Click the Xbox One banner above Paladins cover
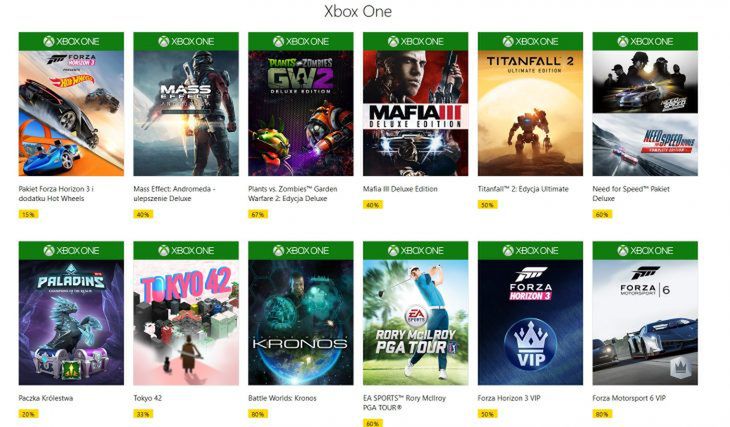This screenshot has height=427, width=730. tap(71, 251)
